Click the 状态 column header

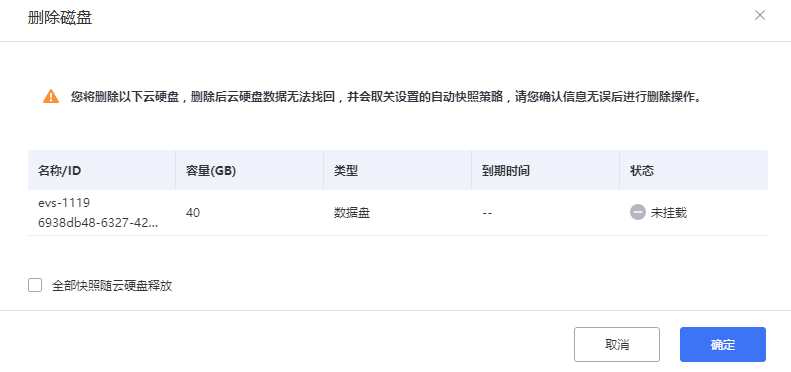pos(642,171)
